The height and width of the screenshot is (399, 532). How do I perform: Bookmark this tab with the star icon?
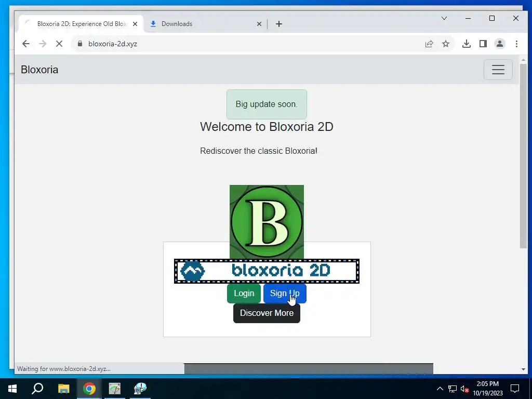pos(446,44)
